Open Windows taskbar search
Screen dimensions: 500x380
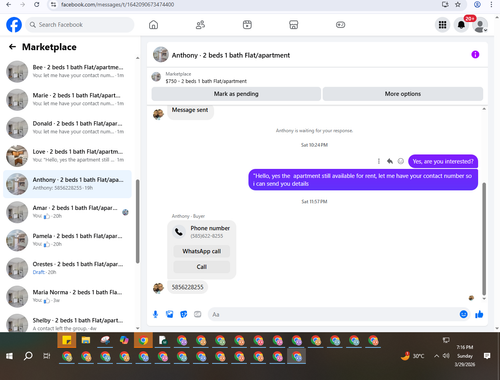(x=28, y=356)
